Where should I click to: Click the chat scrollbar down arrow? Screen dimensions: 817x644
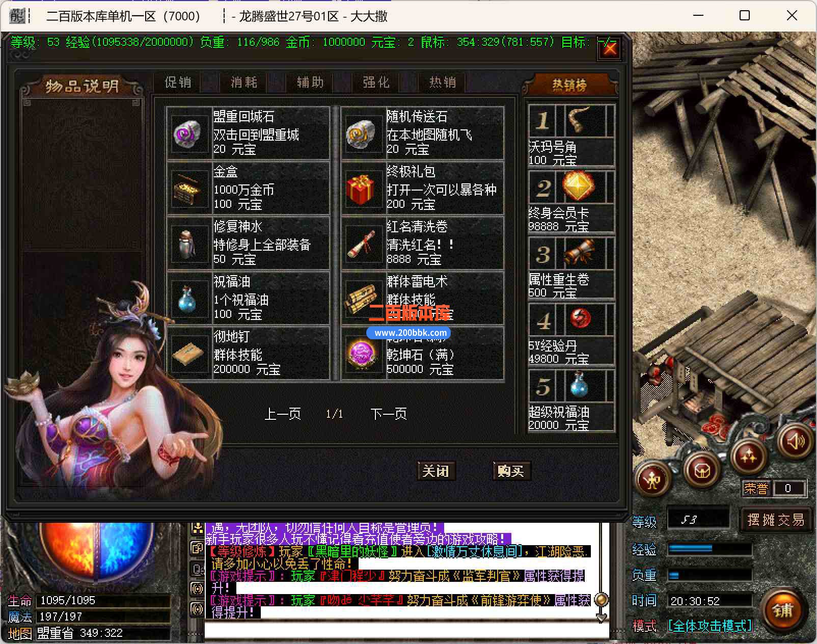[x=602, y=618]
